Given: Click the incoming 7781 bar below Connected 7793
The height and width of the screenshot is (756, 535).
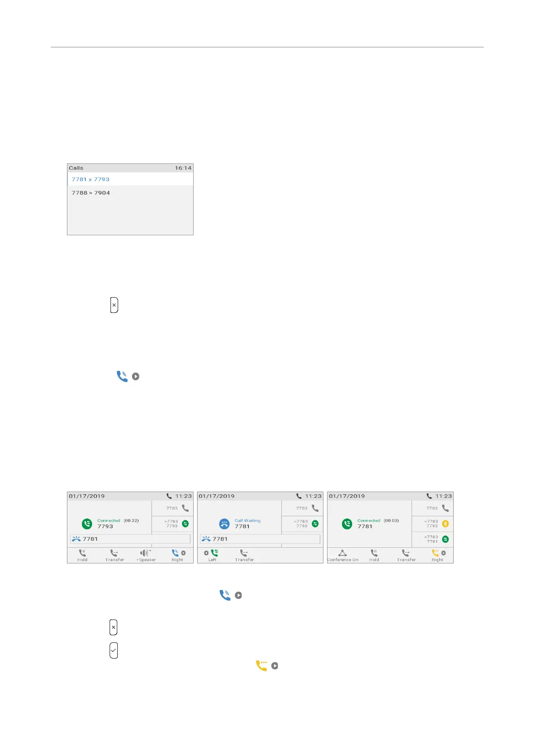Looking at the screenshot, I should pos(130,539).
